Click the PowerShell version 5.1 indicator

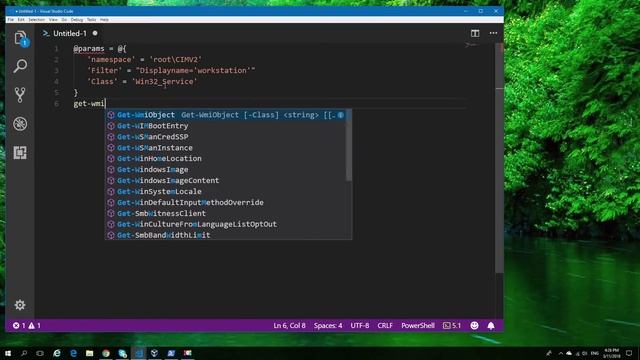pyautogui.click(x=452, y=325)
